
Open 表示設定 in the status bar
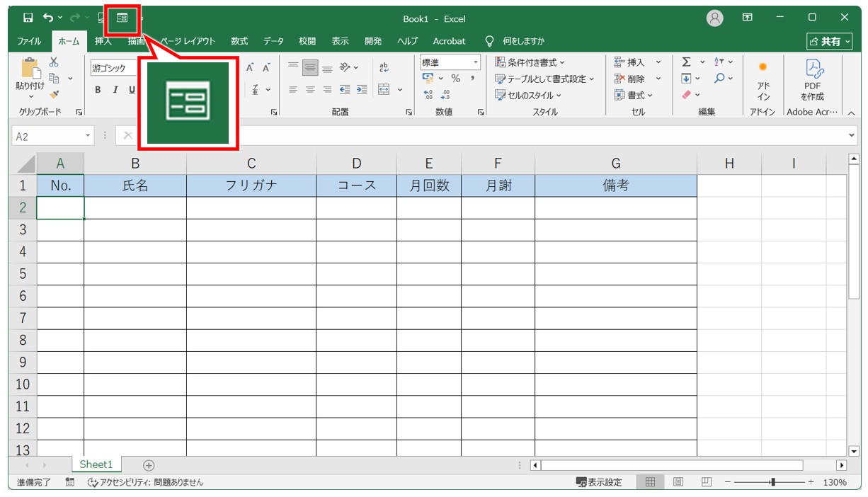pos(599,482)
